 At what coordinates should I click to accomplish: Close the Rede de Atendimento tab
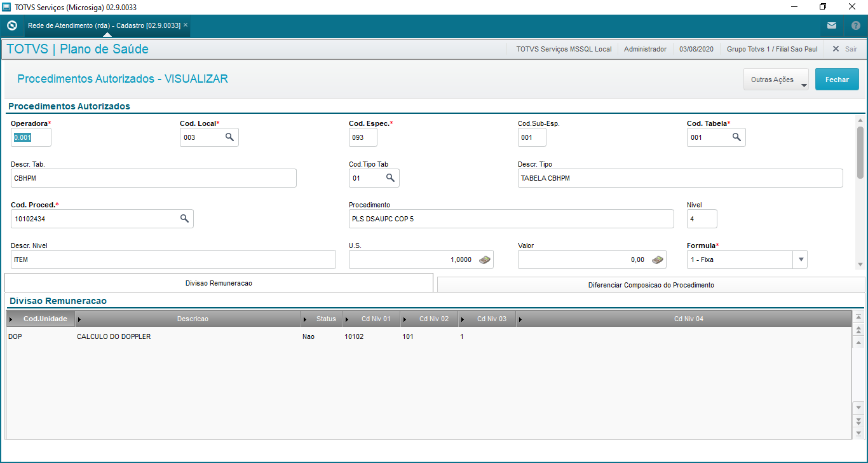click(186, 25)
